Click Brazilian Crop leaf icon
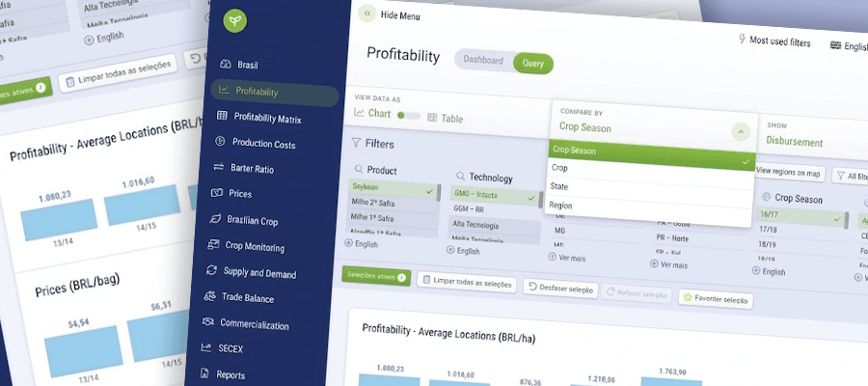Viewport: 868px width, 386px height. point(215,219)
